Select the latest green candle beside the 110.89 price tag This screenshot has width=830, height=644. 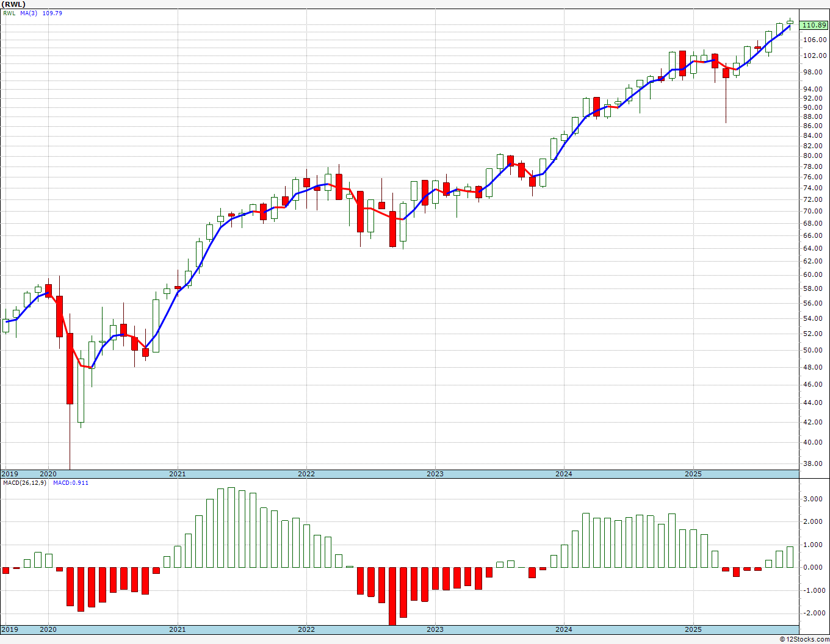click(790, 23)
